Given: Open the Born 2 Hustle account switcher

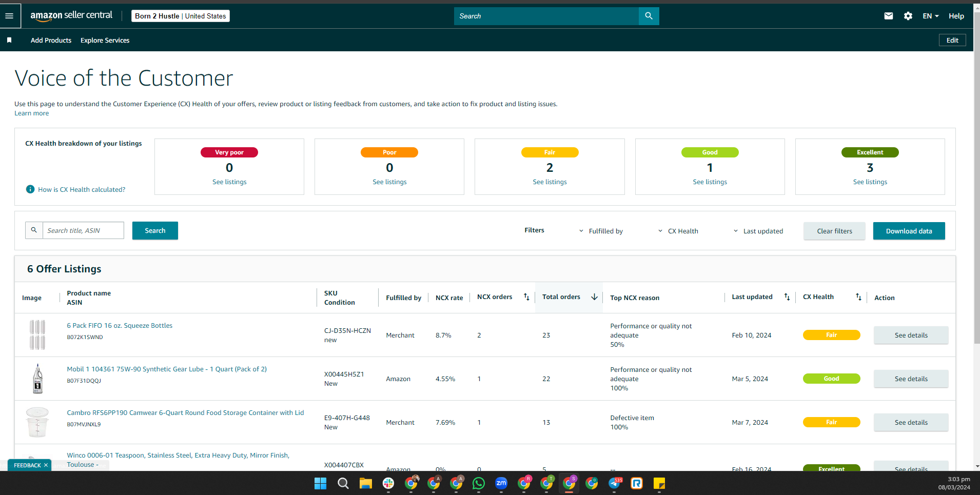Looking at the screenshot, I should (181, 16).
